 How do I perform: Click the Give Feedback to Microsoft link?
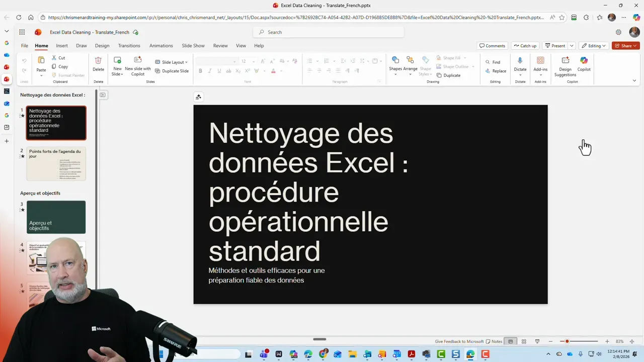(x=458, y=341)
